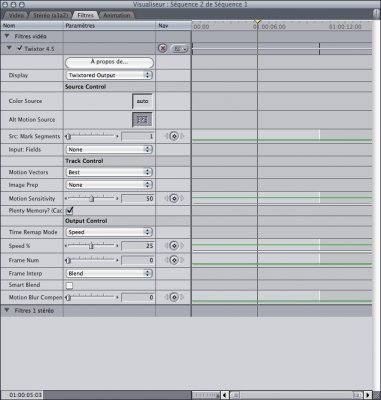The height and width of the screenshot is (400, 381).
Task: Open the Time Remap Mode dropdown
Action: 109,232
